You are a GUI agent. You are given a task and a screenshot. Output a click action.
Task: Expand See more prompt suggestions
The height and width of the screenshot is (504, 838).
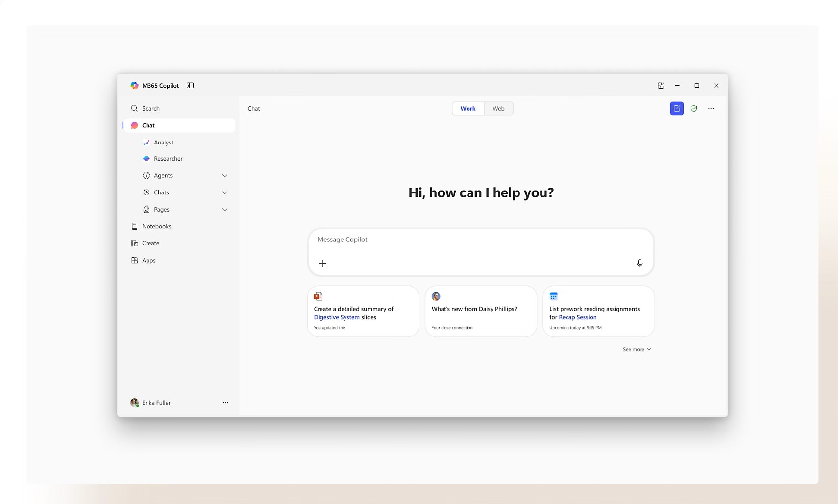point(637,349)
